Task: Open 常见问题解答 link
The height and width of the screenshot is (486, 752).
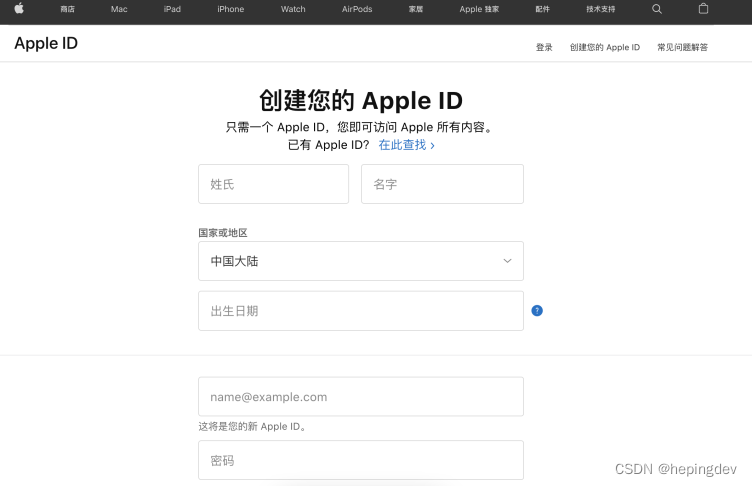Action: tap(682, 47)
